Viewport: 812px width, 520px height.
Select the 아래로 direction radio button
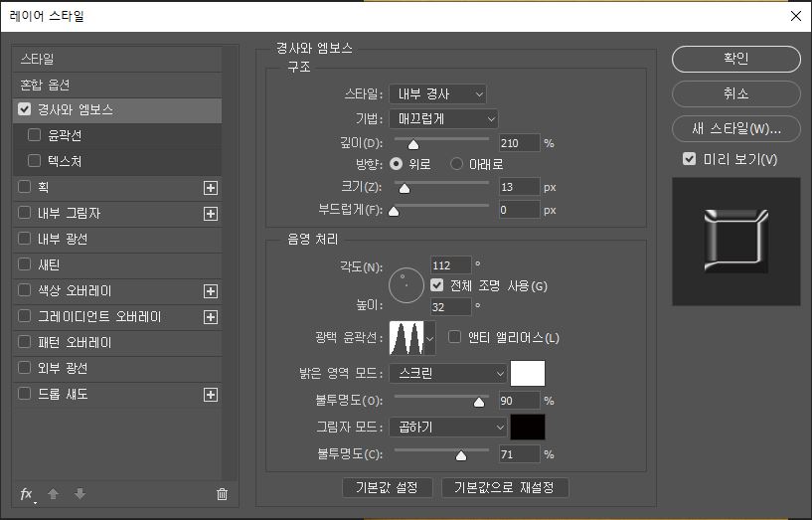point(456,164)
